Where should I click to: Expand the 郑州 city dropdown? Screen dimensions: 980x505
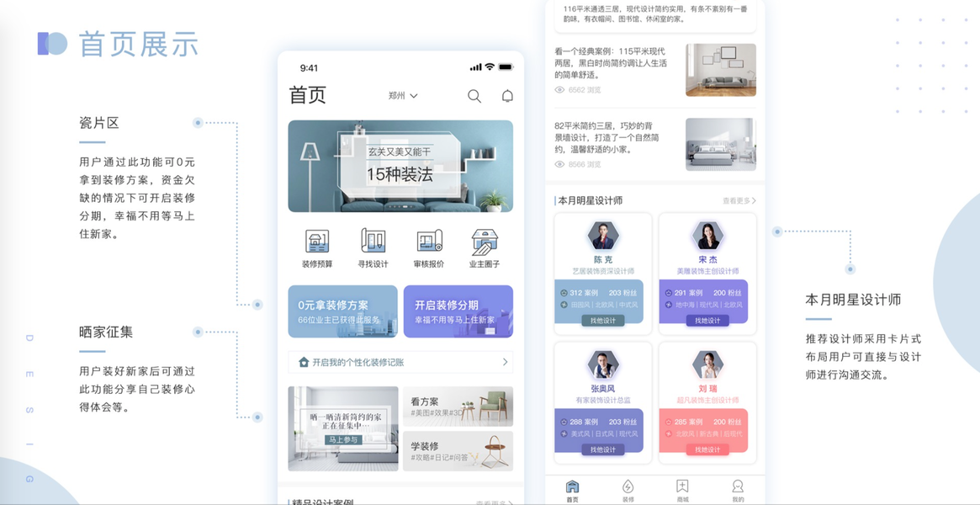[x=402, y=96]
